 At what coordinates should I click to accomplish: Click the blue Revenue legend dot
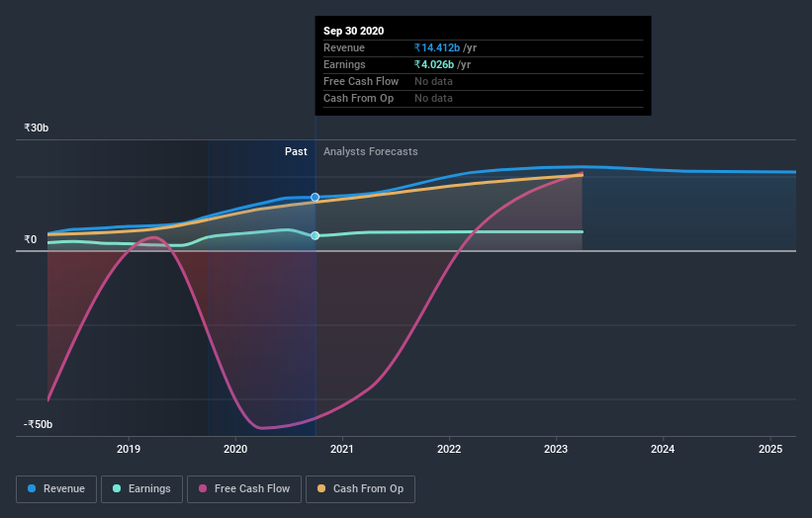click(32, 488)
